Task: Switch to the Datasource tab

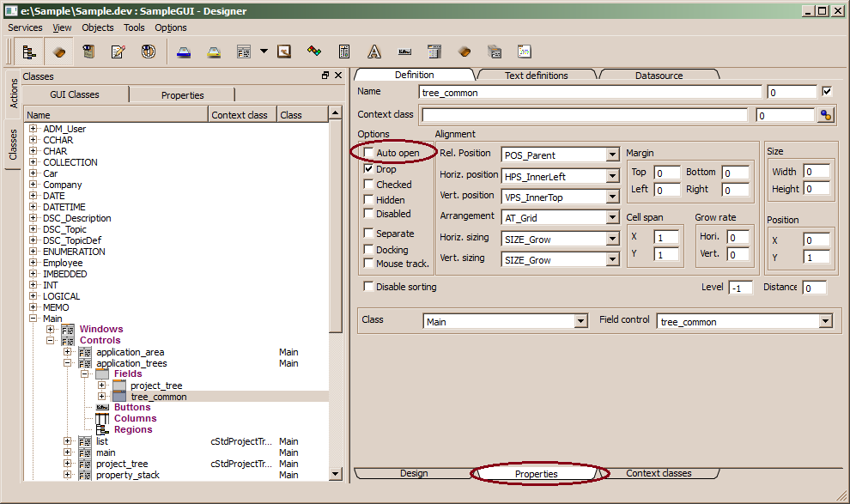Action: (659, 76)
